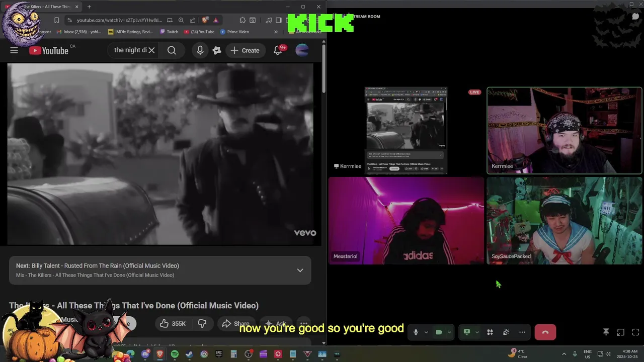Open the YouTube sparkle AI icon
This screenshot has height=362, width=644.
tap(217, 50)
